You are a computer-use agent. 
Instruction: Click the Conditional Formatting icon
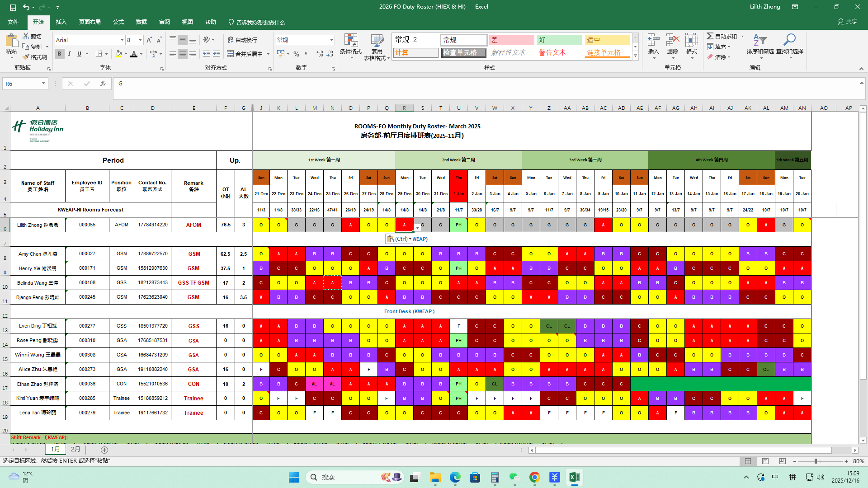(350, 41)
